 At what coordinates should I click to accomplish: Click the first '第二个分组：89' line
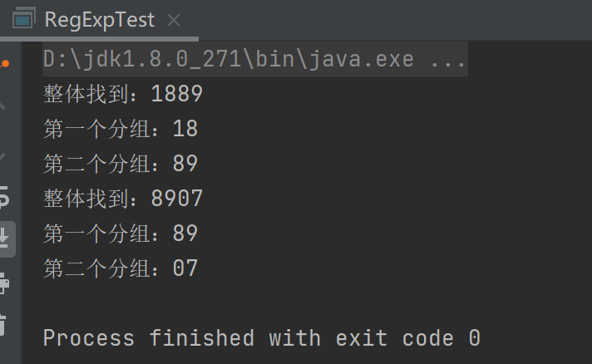[x=121, y=164]
